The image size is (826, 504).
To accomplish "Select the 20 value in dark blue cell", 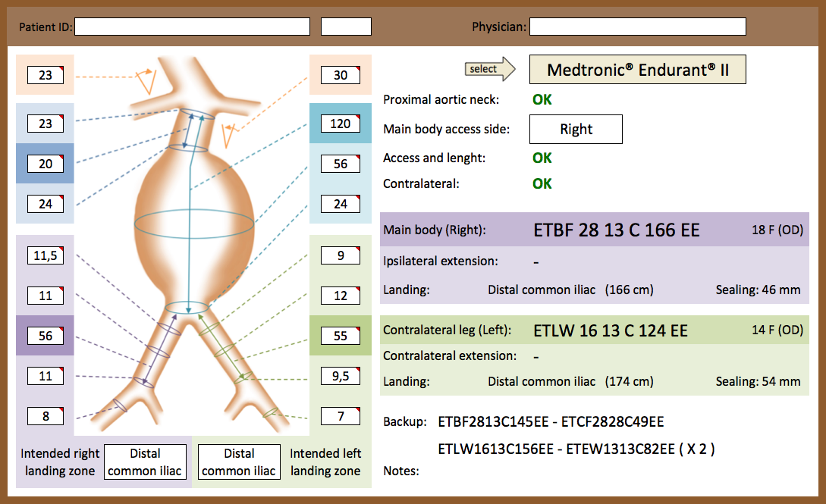I will pos(46,164).
